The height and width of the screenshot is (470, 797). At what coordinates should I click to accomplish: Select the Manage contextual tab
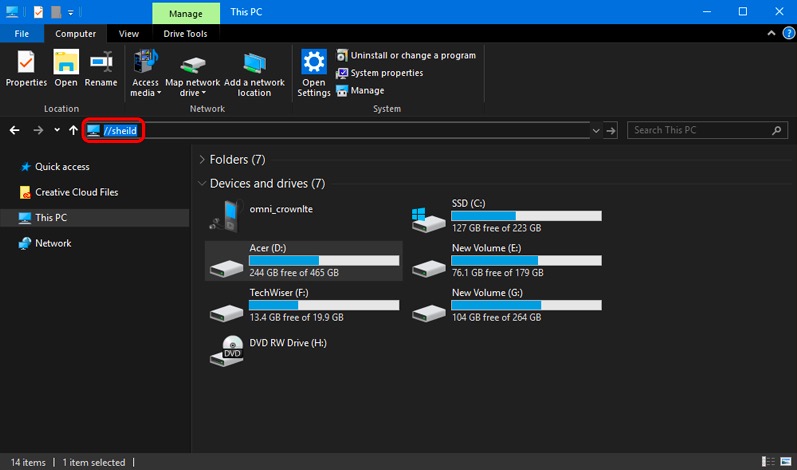tap(186, 13)
